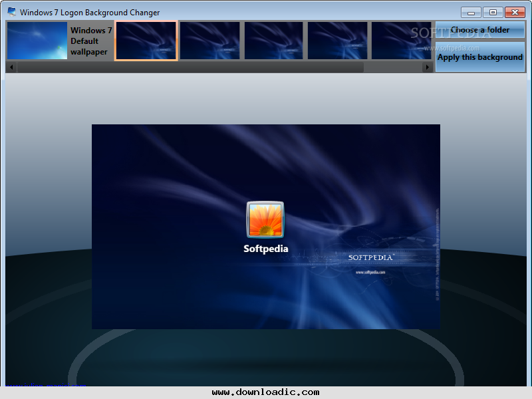Select the fourth background thumbnail in the strip
This screenshot has height=399, width=532.
click(337, 41)
